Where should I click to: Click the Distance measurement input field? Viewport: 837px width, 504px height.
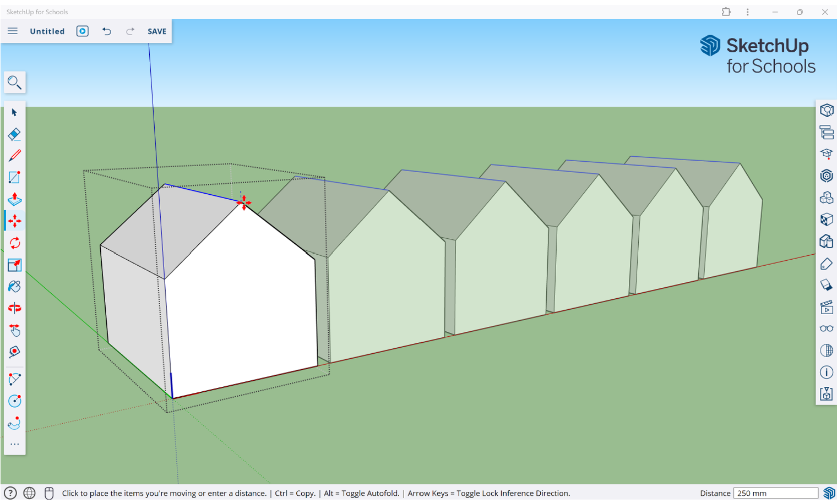[x=775, y=493]
